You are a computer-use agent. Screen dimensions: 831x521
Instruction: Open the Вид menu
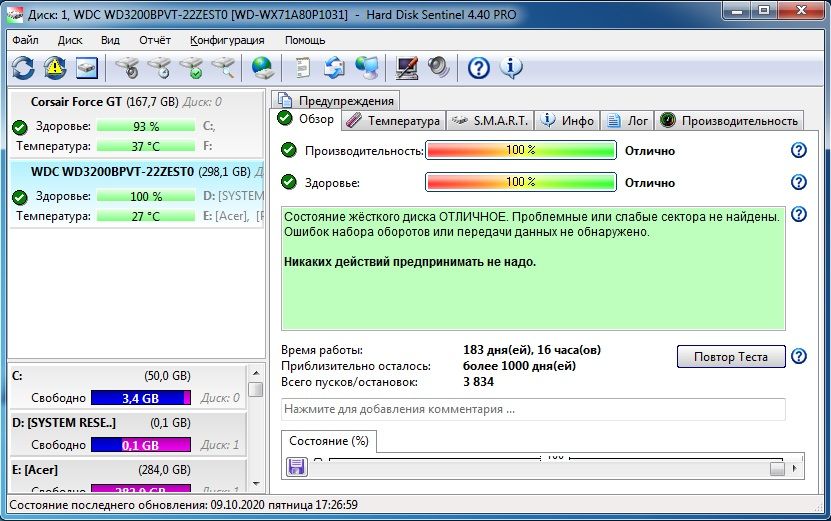110,40
